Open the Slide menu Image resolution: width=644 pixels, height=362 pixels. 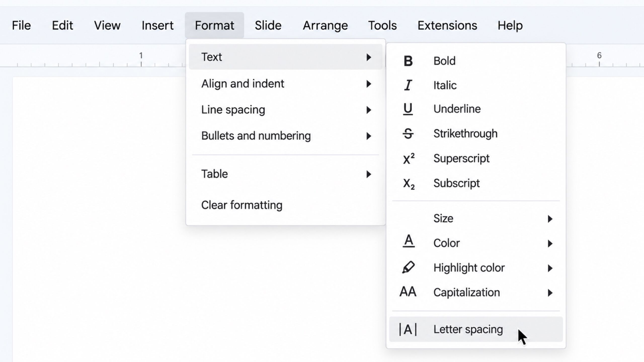click(x=268, y=25)
